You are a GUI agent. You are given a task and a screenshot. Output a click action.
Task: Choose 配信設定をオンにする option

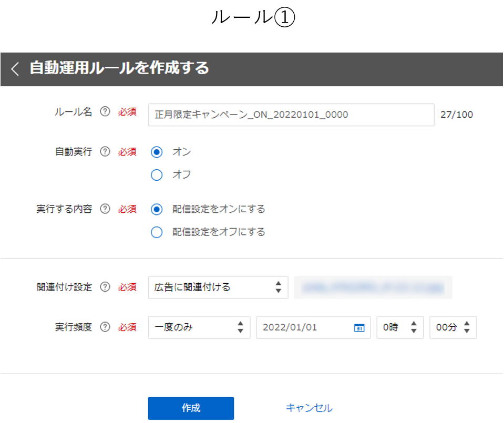coord(157,209)
